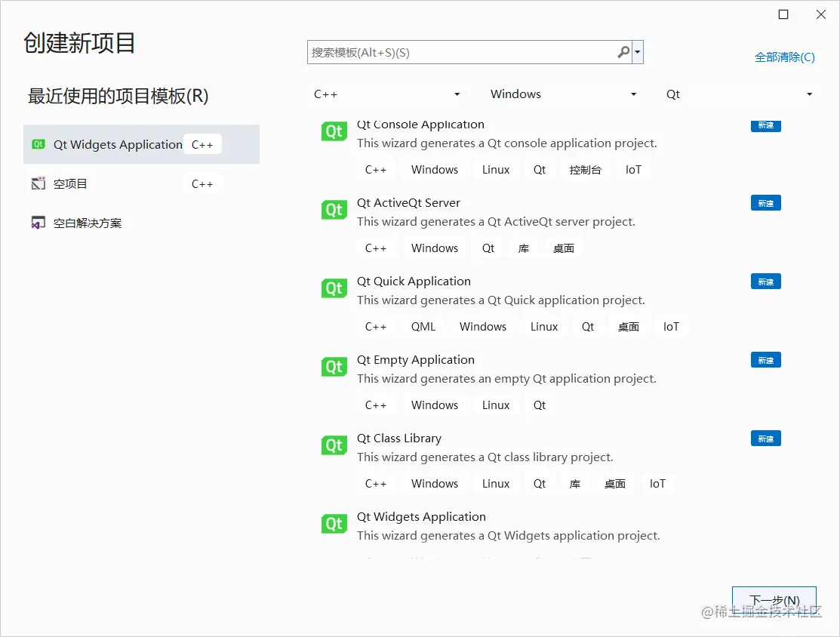
Task: Select the Qt Quick Application title
Action: 414,282
